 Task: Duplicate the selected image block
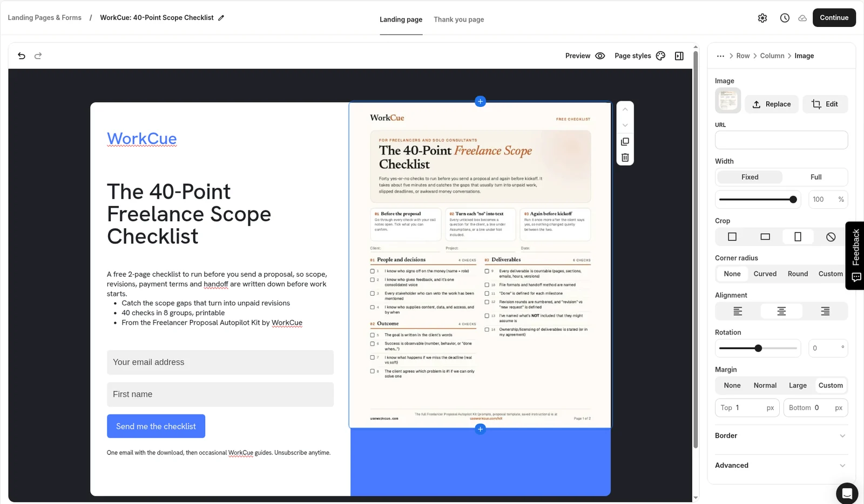pos(625,141)
